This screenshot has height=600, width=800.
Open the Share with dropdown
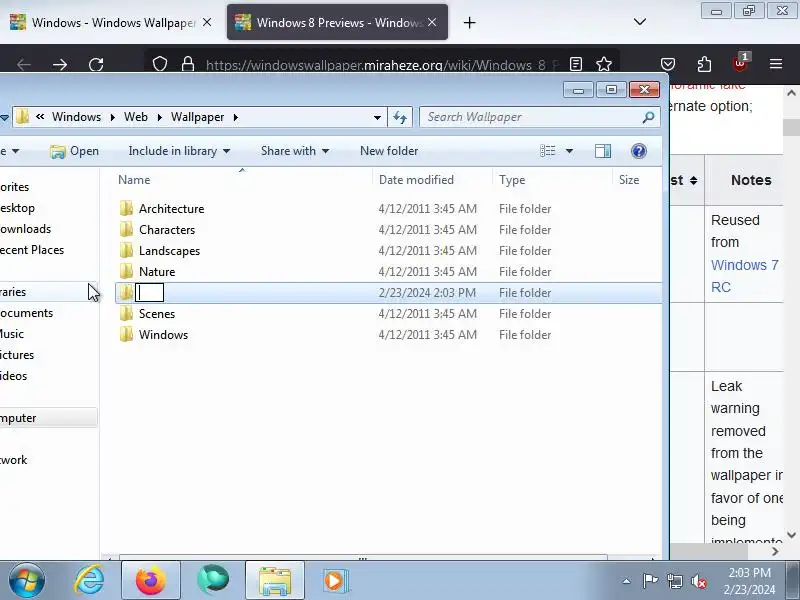[x=295, y=151]
